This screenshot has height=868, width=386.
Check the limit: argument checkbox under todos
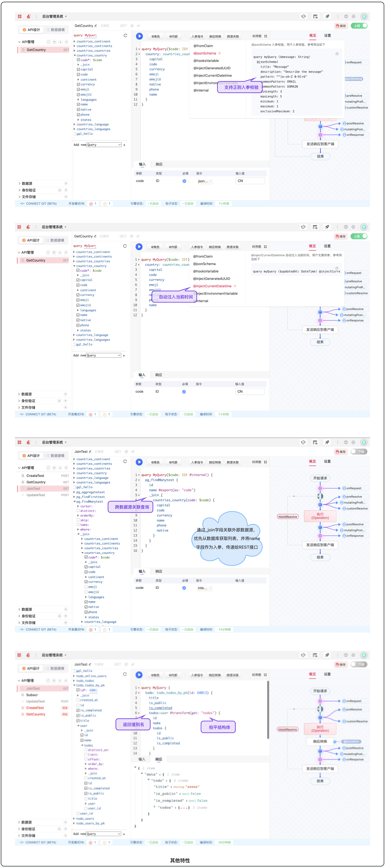[x=86, y=755]
